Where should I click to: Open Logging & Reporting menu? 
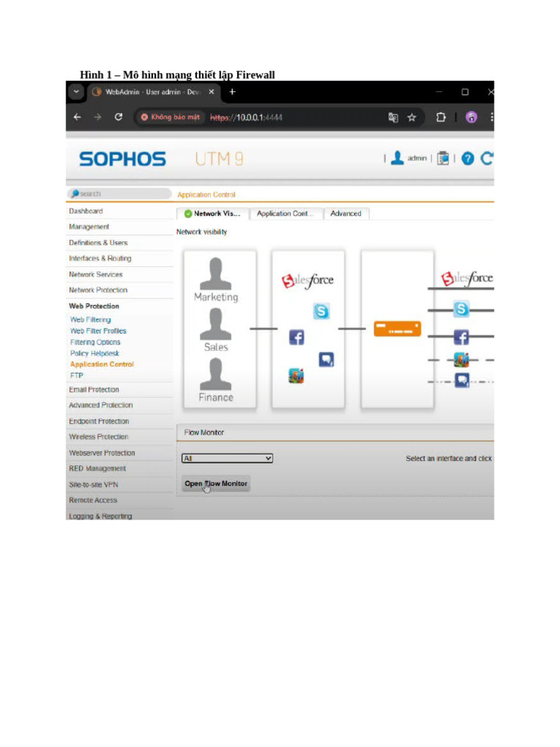(x=100, y=516)
